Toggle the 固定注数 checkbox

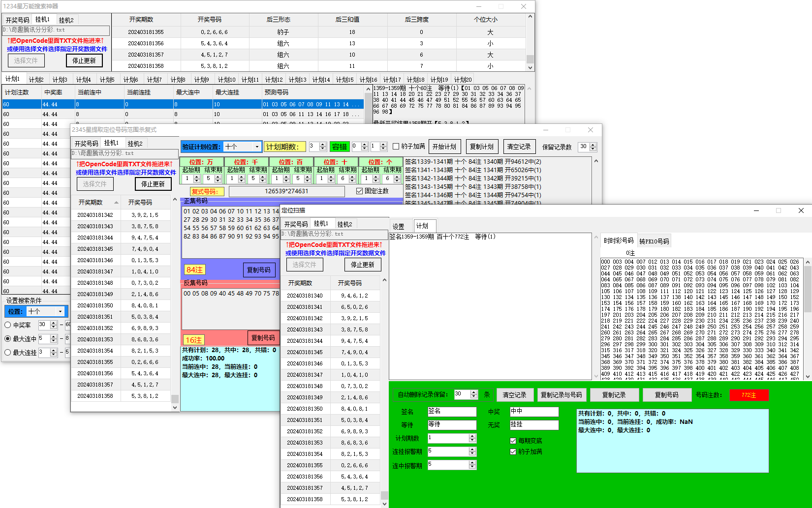click(x=360, y=191)
